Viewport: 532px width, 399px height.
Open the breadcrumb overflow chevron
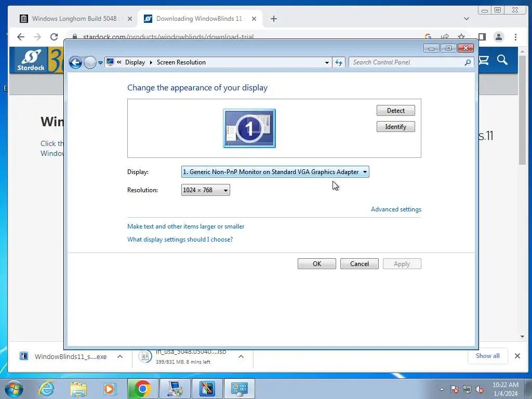pyautogui.click(x=119, y=62)
